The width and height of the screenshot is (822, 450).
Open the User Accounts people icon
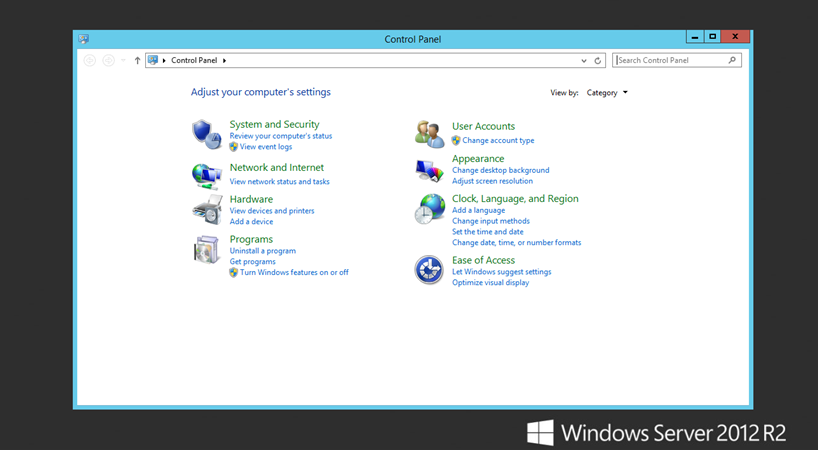[429, 134]
